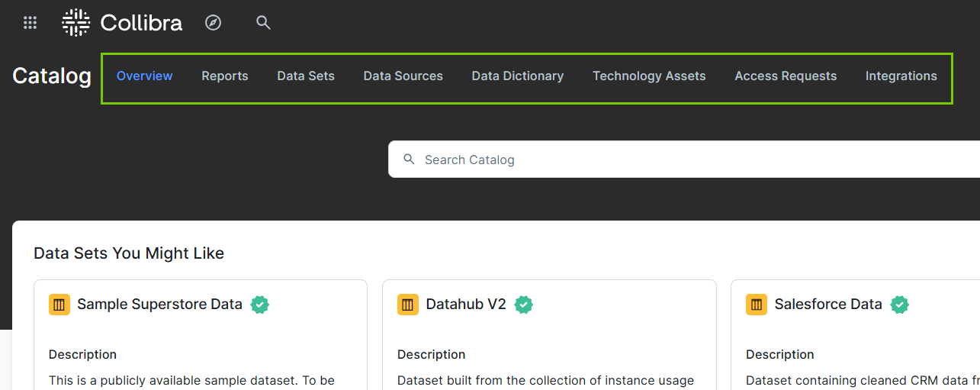Click the Collibra logo
Viewport: 980px width, 390px height.
(122, 23)
